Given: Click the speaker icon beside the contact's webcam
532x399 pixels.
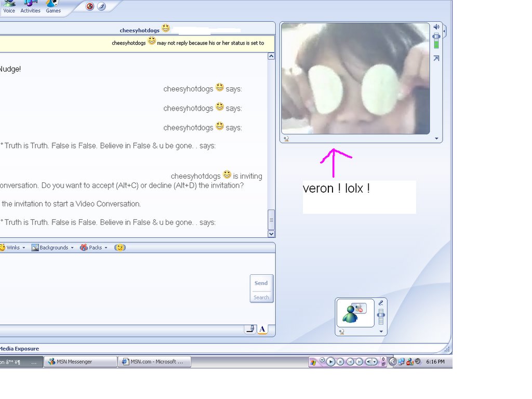Looking at the screenshot, I should tap(436, 27).
